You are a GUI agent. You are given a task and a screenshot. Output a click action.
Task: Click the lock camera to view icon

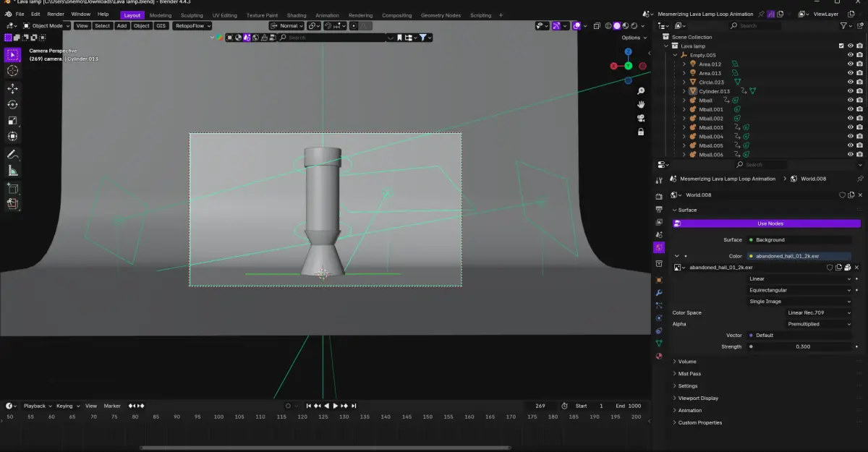click(x=641, y=132)
